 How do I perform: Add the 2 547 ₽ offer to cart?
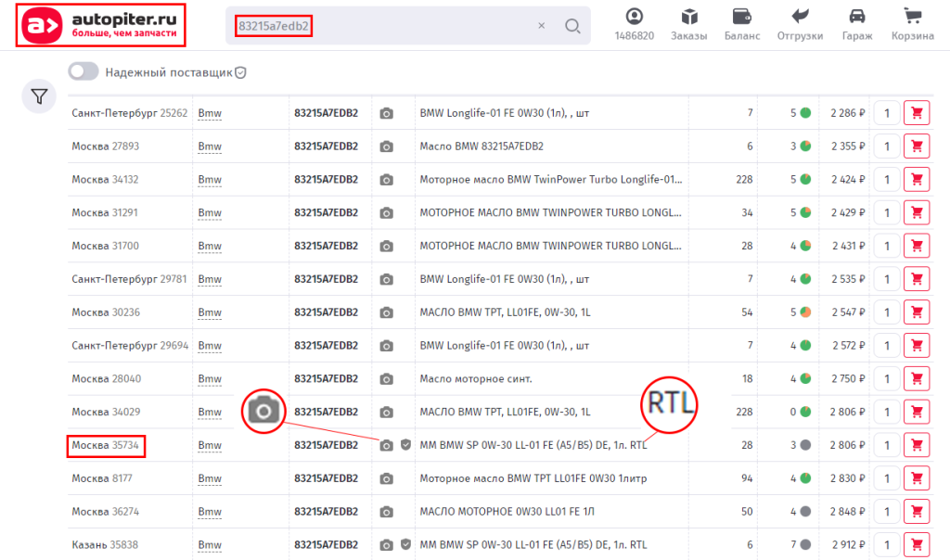tap(917, 312)
